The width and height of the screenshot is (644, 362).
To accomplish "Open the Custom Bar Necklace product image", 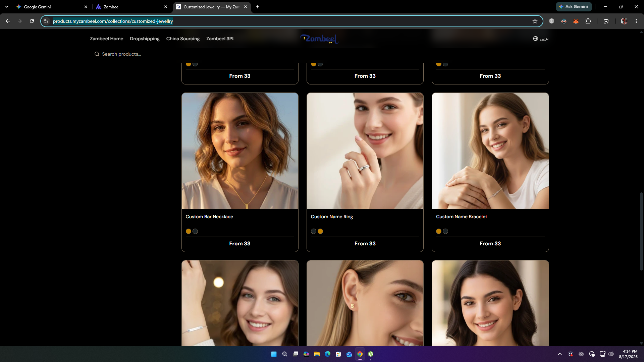I will tap(240, 151).
